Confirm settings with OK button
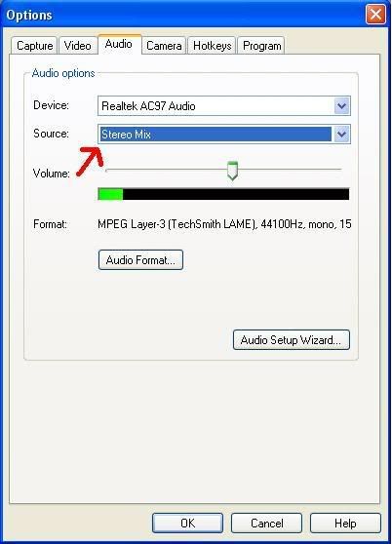Viewport: 392px width, 544px height. 187,523
